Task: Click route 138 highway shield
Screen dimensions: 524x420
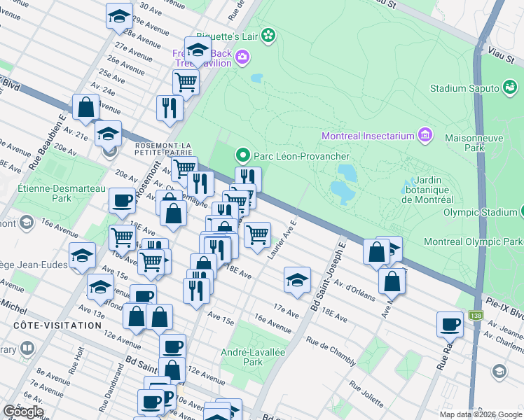Action: click(x=476, y=315)
